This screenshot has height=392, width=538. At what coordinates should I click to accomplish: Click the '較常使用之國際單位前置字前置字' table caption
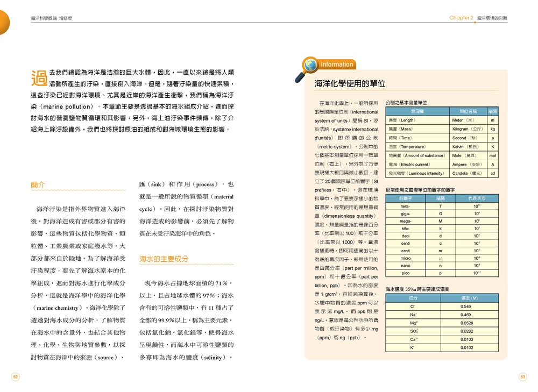click(x=420, y=190)
